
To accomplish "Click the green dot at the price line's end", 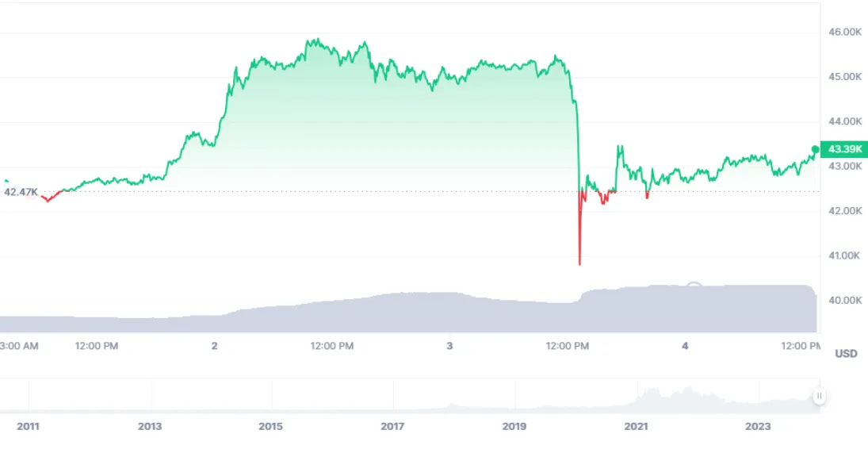I will [x=816, y=150].
